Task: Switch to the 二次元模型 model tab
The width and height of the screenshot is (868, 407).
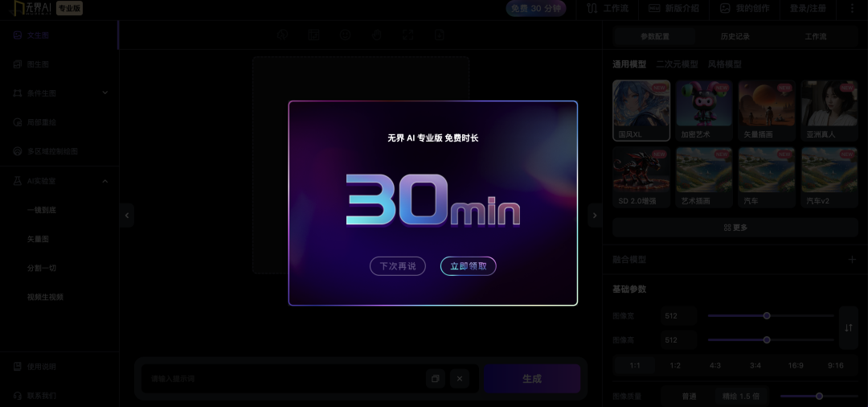Action: tap(676, 64)
